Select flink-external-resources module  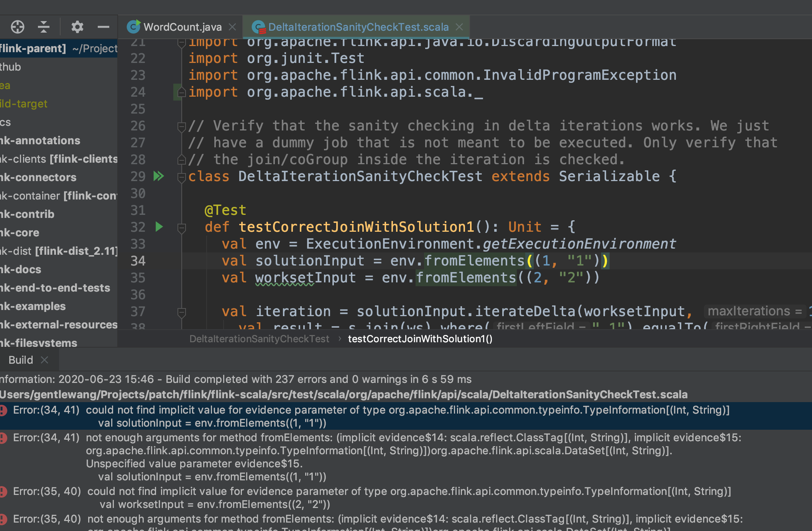point(59,325)
